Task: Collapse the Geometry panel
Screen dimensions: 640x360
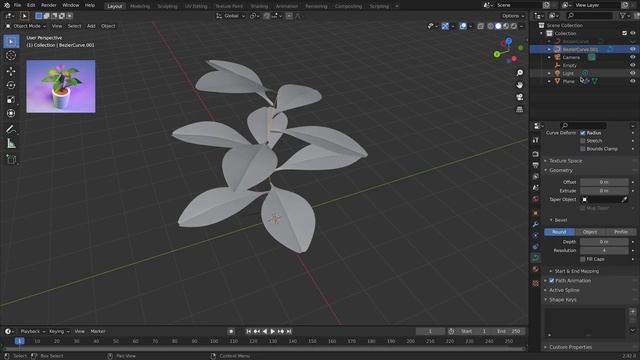Action: pos(560,170)
